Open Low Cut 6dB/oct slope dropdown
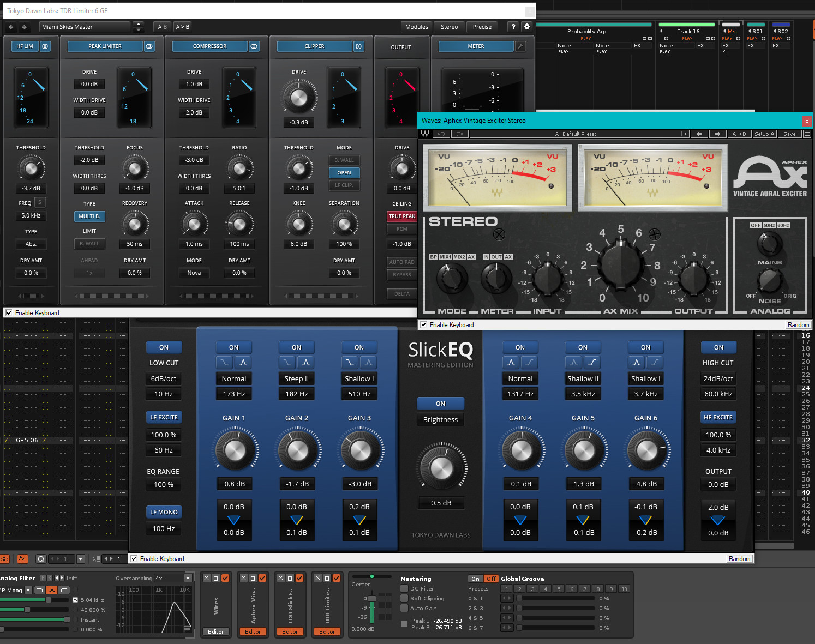The width and height of the screenshot is (815, 644). 164,378
